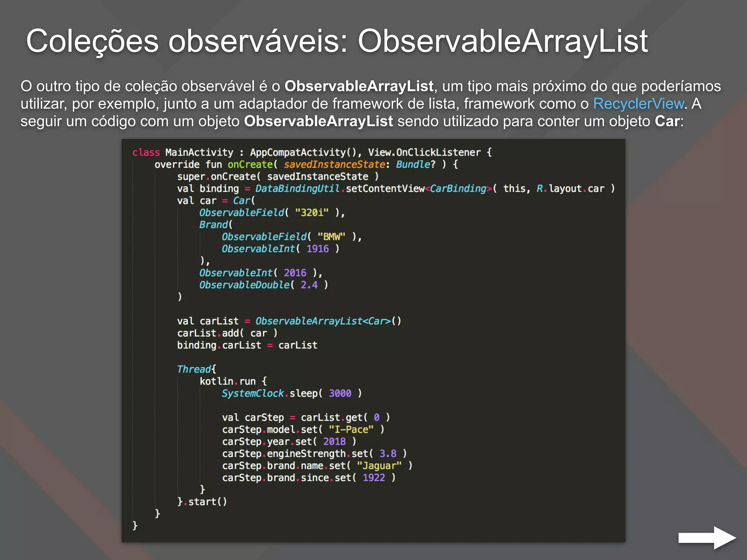Image resolution: width=747 pixels, height=560 pixels.
Task: Click the ObservableField( "320i" ) line
Action: [x=272, y=213]
